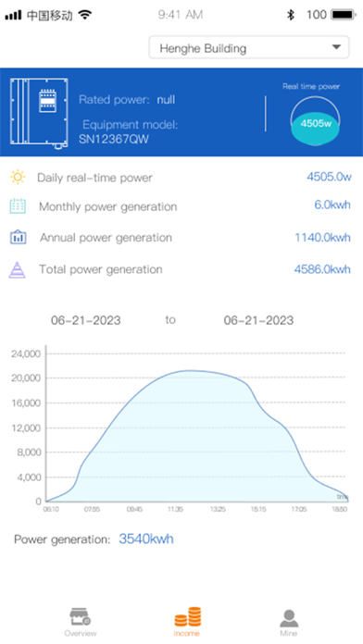Tap the cellular signal bars icon

pos(13,15)
